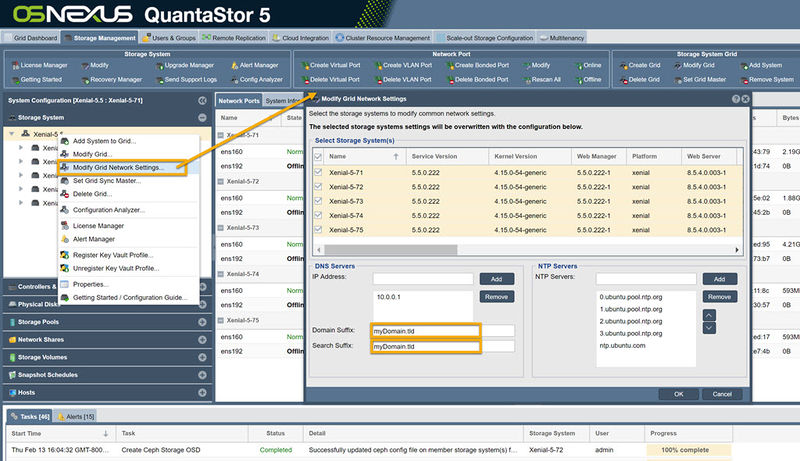Collapse the Storage System section
The width and height of the screenshot is (800, 461).
pos(203,118)
